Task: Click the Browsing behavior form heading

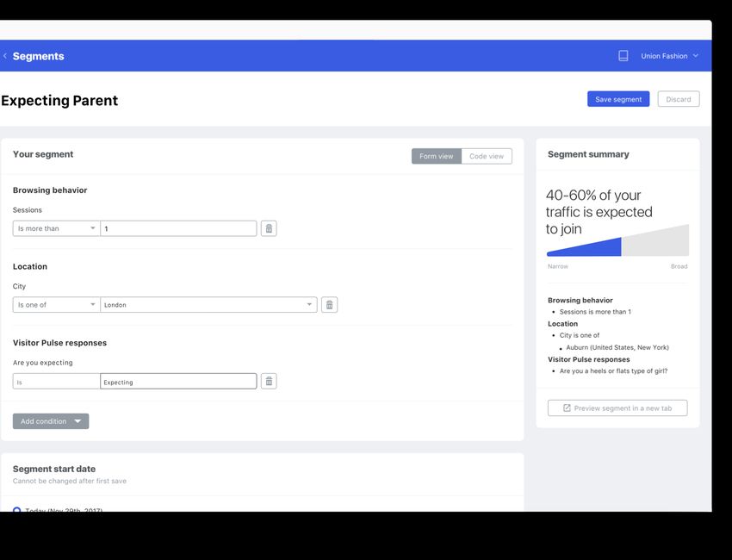Action: point(50,190)
